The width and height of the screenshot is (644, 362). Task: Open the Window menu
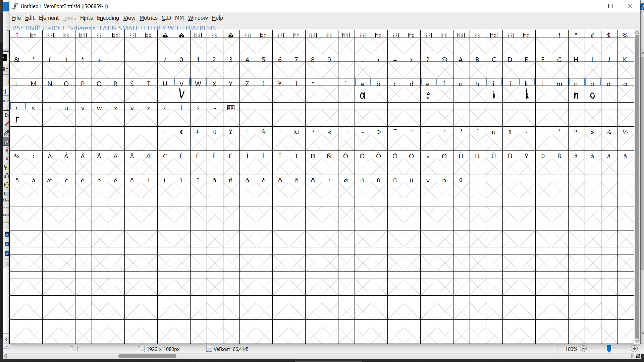(x=198, y=18)
